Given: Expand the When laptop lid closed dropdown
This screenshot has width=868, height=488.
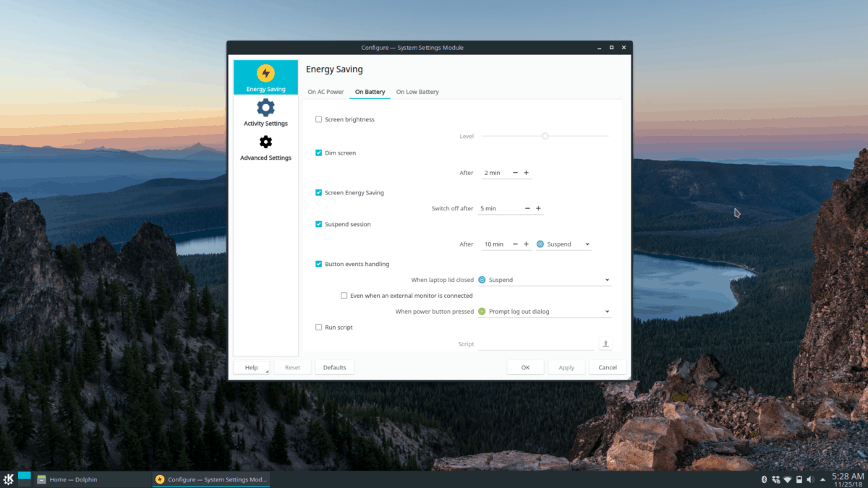Looking at the screenshot, I should coord(544,280).
